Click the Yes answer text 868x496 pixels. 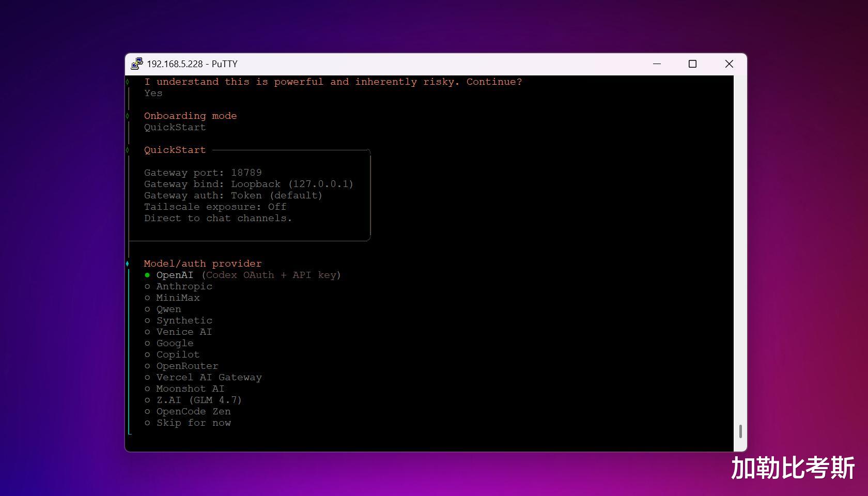tap(153, 93)
